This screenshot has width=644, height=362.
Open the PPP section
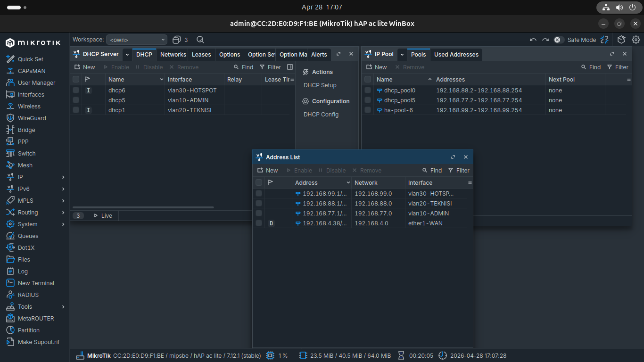tap(23, 141)
